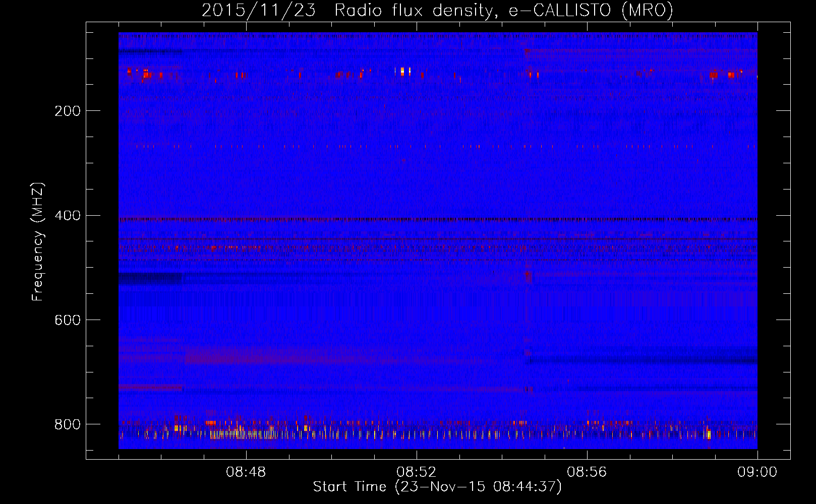Click the 800 frequency tick label

pos(67,424)
